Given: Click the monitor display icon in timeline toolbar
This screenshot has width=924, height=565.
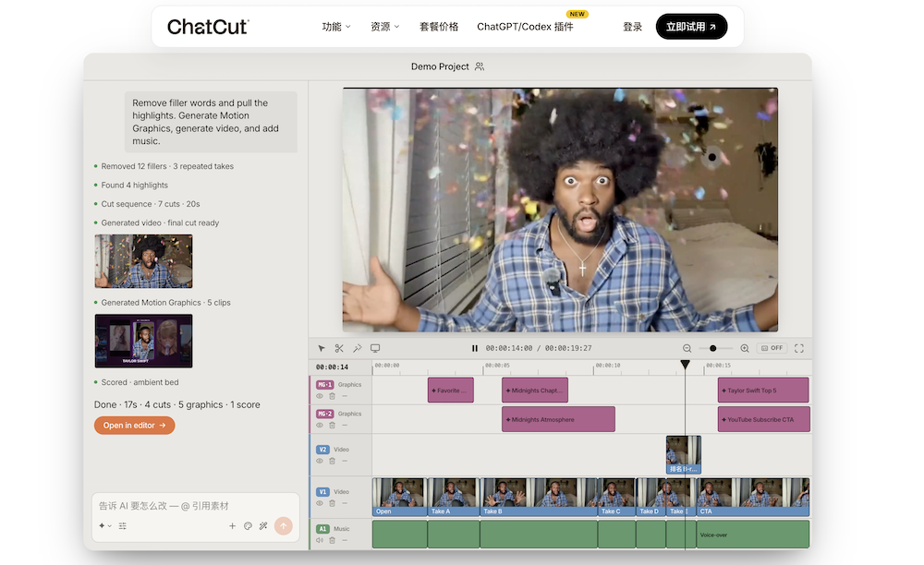Looking at the screenshot, I should point(375,348).
